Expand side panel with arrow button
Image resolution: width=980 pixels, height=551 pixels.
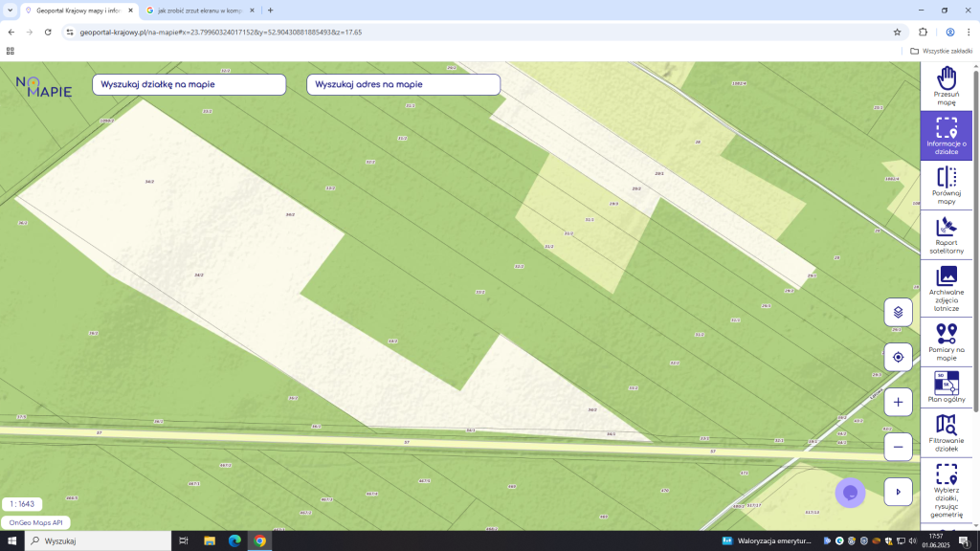(x=898, y=492)
